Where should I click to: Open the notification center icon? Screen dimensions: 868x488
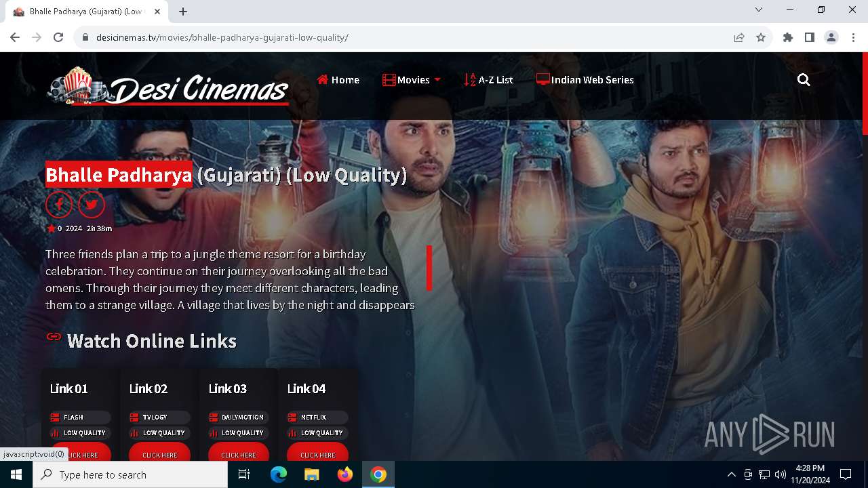click(x=846, y=474)
